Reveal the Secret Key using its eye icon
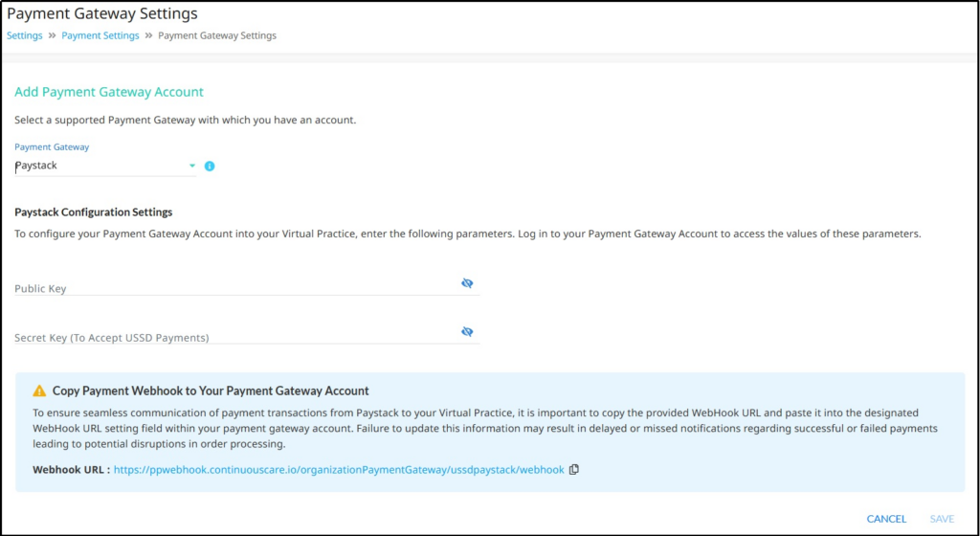 [x=467, y=332]
